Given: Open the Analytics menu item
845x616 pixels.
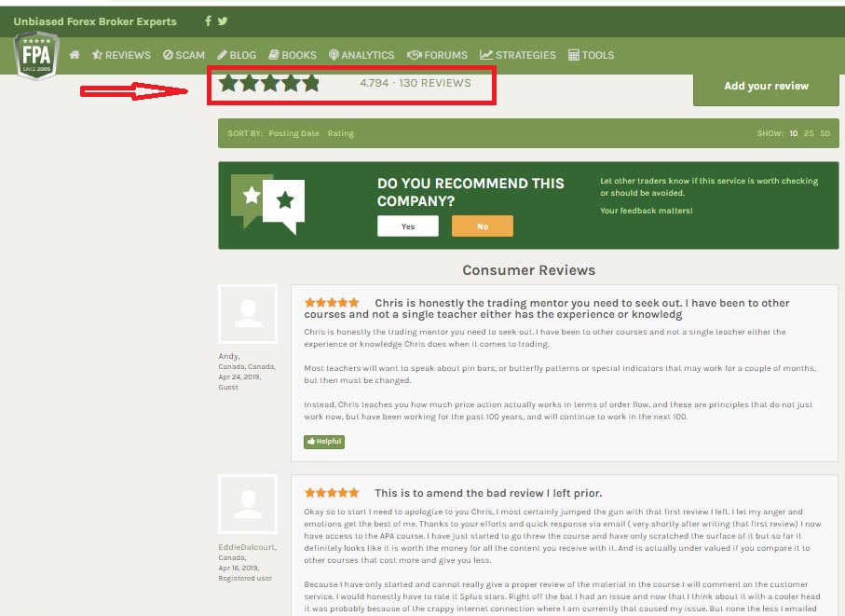Looking at the screenshot, I should tap(361, 55).
